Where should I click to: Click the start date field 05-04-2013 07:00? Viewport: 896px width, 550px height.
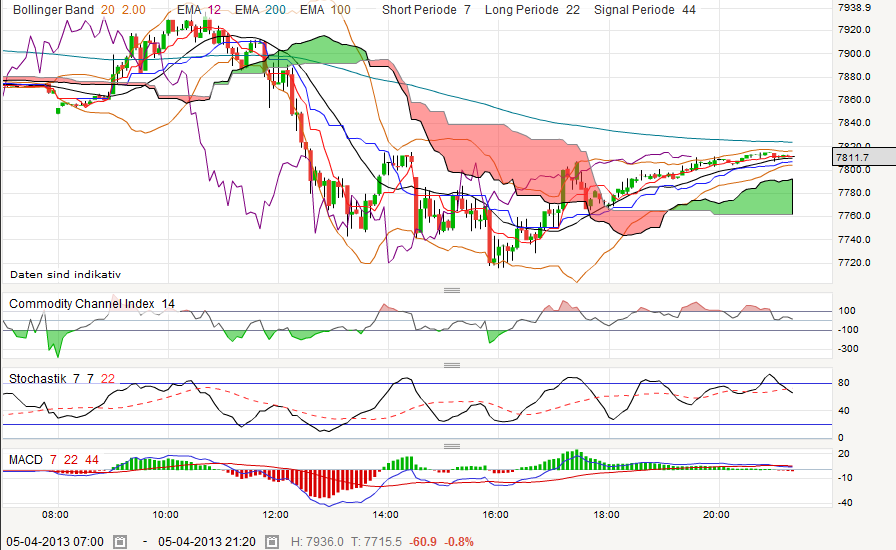pos(55,541)
